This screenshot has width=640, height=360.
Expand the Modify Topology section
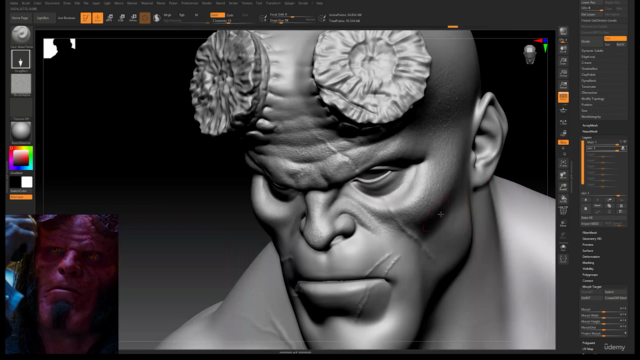point(593,98)
